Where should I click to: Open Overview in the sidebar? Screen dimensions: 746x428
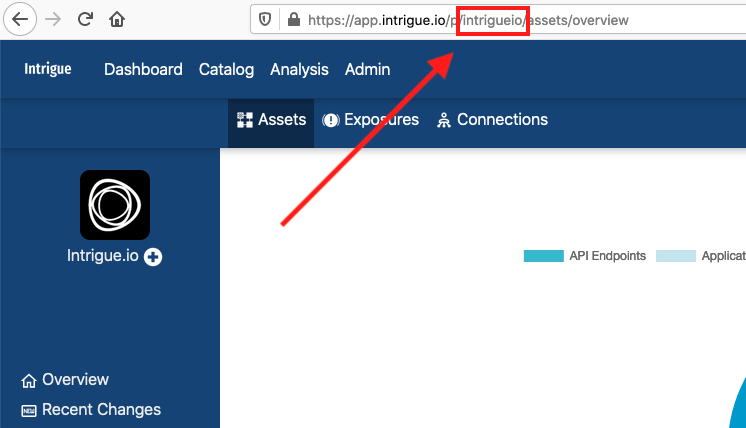(65, 379)
